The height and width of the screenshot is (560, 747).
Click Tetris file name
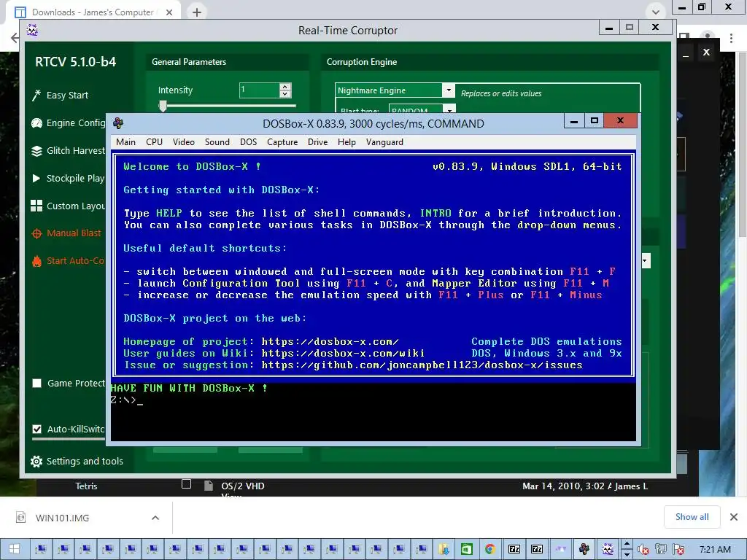pyautogui.click(x=86, y=486)
